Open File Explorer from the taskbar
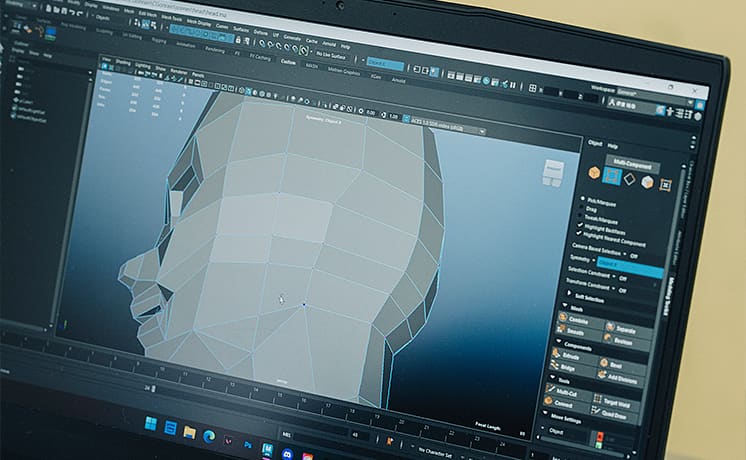This screenshot has height=460, width=746. pyautogui.click(x=189, y=432)
